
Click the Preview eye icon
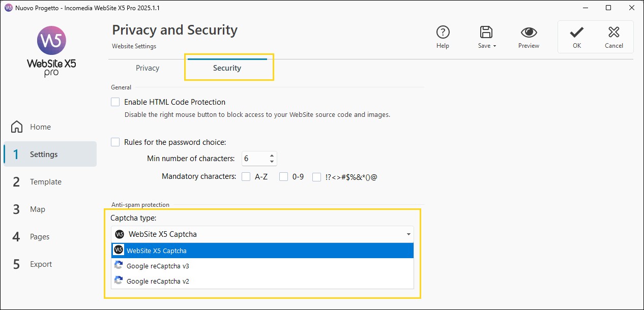coord(529,33)
